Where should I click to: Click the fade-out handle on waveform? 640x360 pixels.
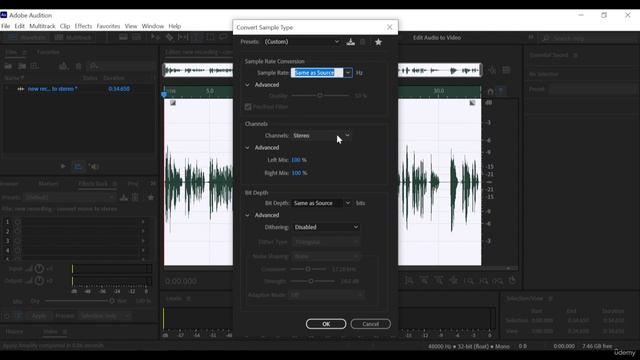(472, 103)
